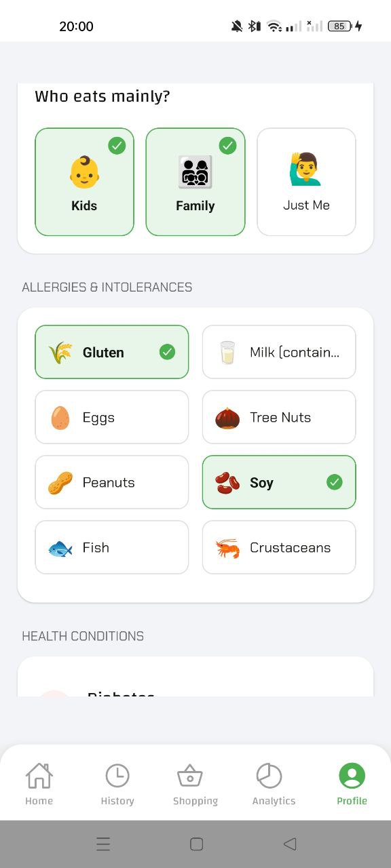Enable the Peanuts allergy
The height and width of the screenshot is (868, 391).
(111, 482)
